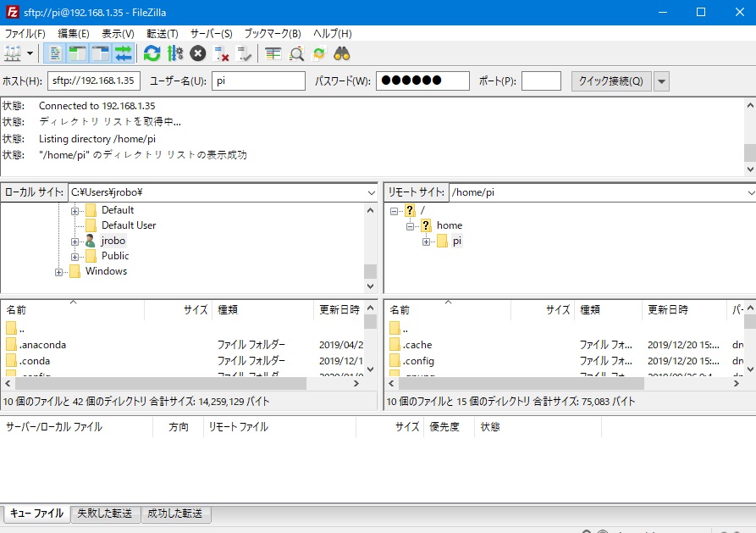Open the quickconnect history dropdown

tap(661, 81)
